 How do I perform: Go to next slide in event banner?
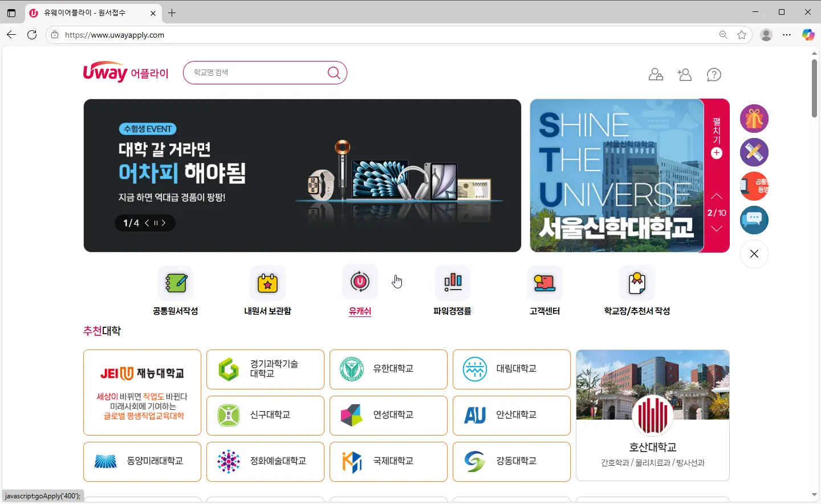(x=164, y=223)
